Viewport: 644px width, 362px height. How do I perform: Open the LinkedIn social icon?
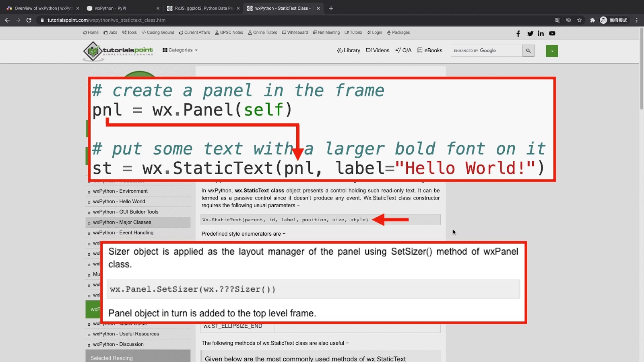click(541, 34)
